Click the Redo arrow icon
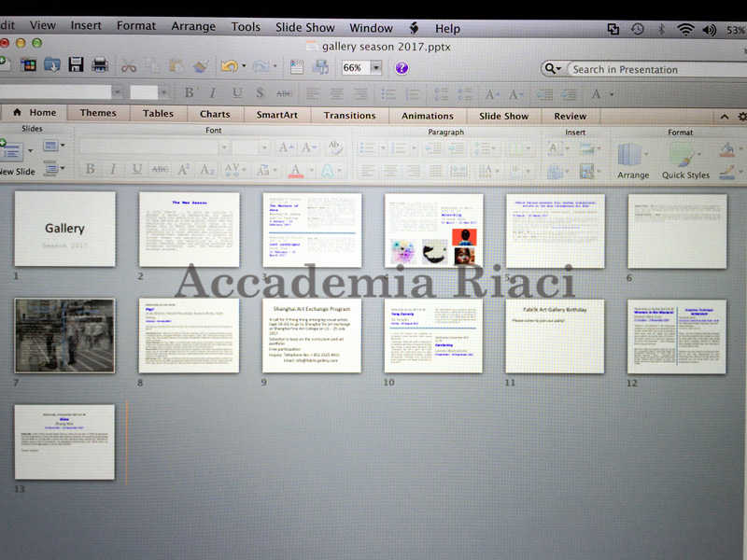The height and width of the screenshot is (560, 747). point(261,66)
